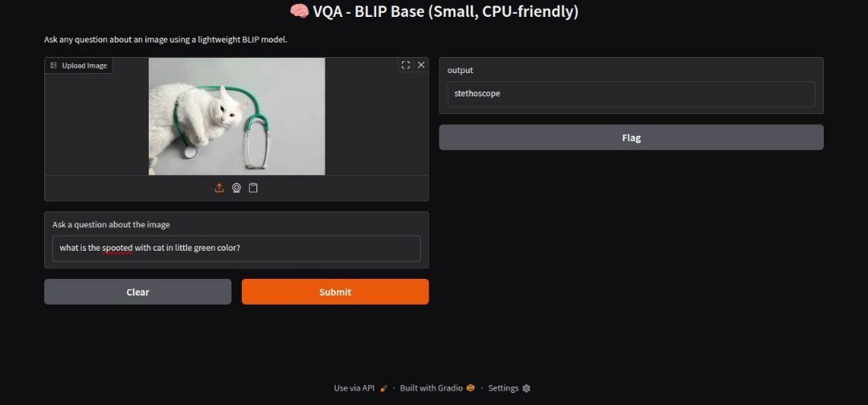Flag the stethoscope output result
Image resolution: width=868 pixels, height=405 pixels.
(x=631, y=137)
